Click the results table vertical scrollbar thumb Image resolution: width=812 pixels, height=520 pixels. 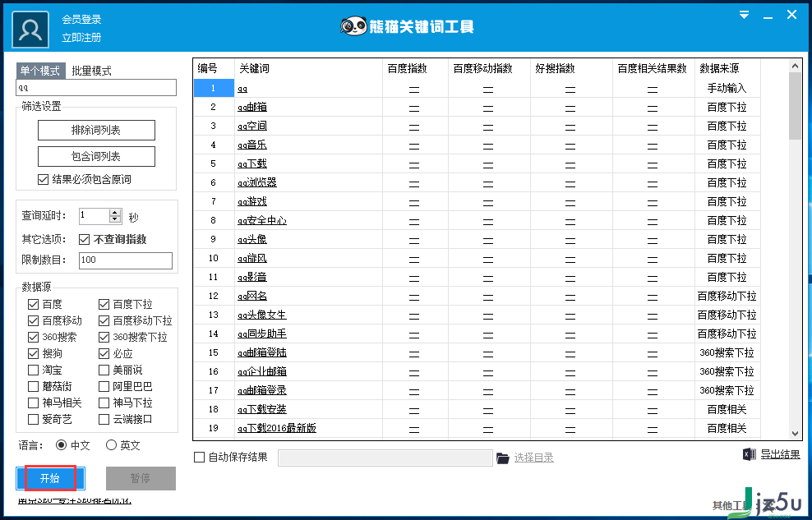(x=795, y=106)
